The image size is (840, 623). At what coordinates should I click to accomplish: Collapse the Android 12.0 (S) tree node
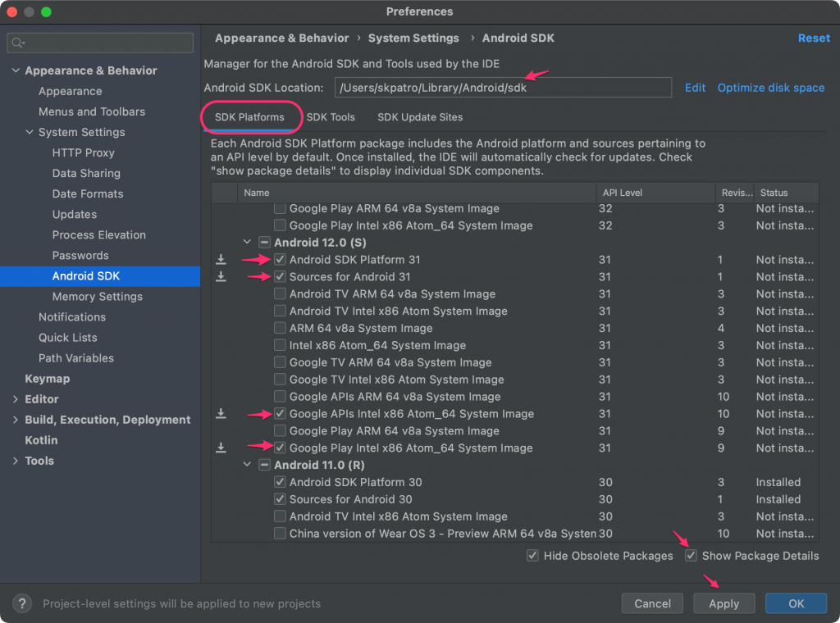click(247, 243)
